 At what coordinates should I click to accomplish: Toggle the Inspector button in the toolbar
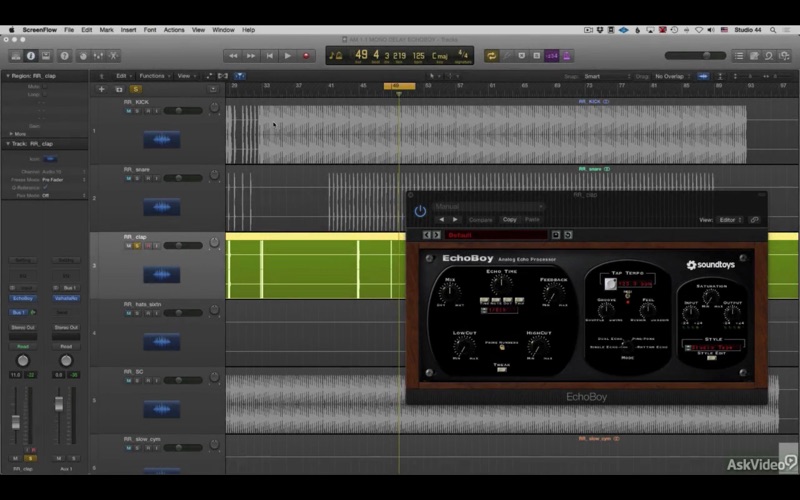pyautogui.click(x=31, y=56)
